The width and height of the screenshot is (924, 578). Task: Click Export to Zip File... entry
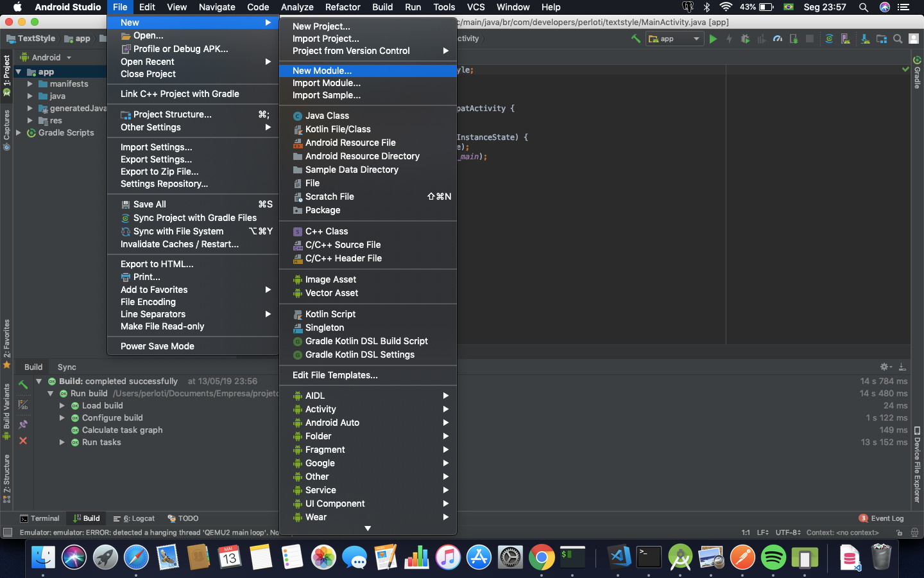coord(193,171)
